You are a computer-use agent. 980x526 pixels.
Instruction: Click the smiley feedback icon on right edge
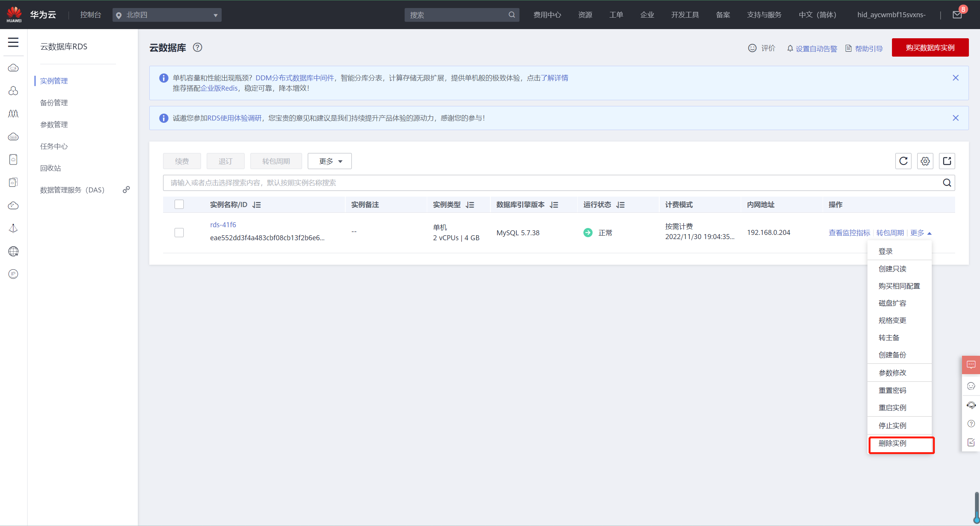coord(971,386)
